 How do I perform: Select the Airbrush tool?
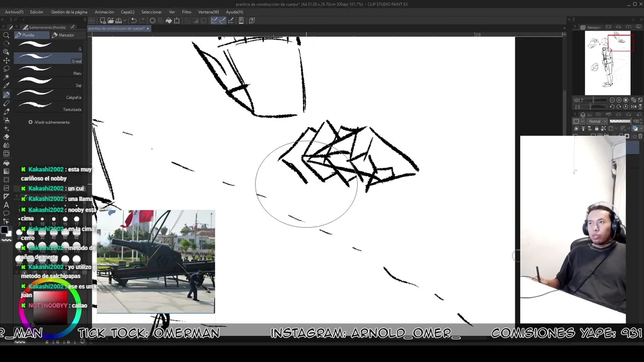tap(7, 120)
